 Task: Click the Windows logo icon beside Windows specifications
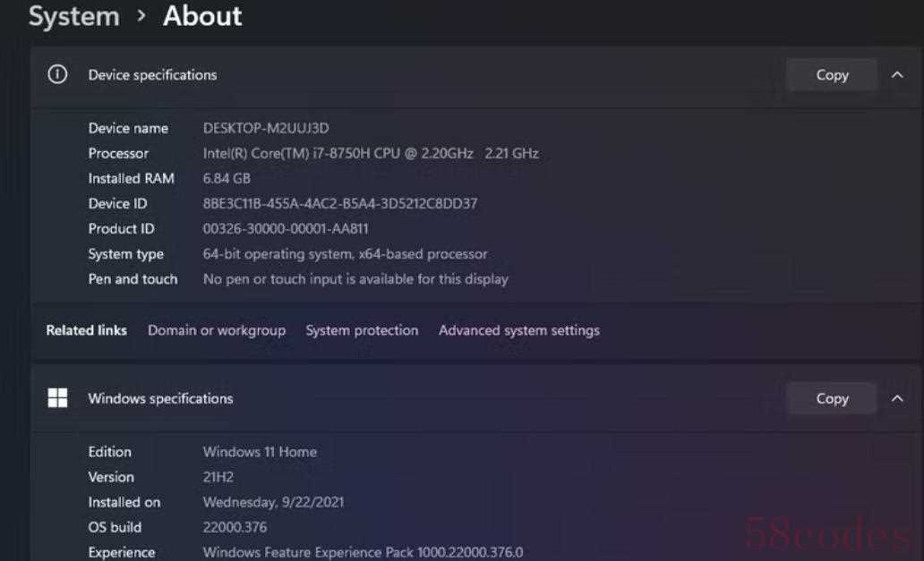(57, 398)
